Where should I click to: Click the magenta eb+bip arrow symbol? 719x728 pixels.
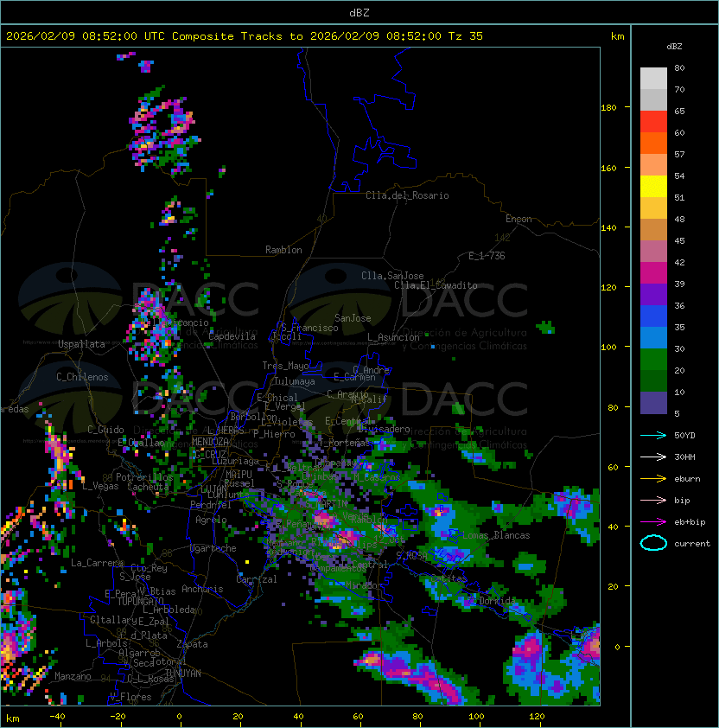(653, 522)
